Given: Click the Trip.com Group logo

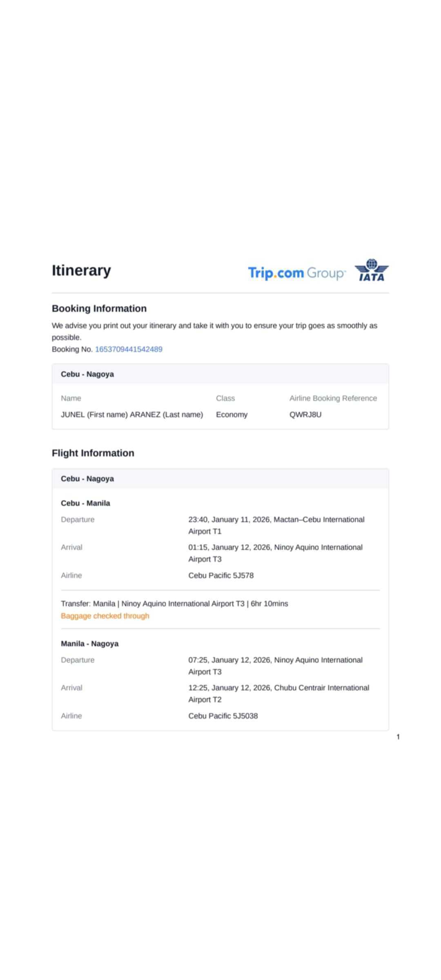Looking at the screenshot, I should click(297, 273).
